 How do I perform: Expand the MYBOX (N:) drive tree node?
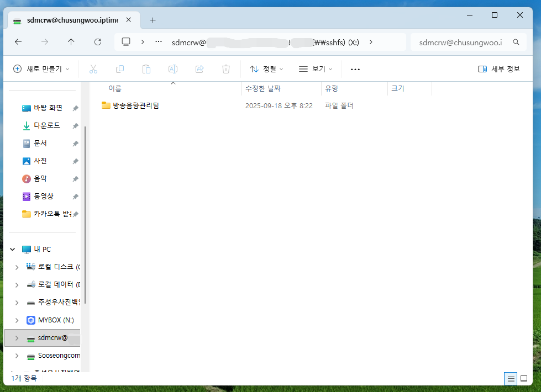click(17, 320)
